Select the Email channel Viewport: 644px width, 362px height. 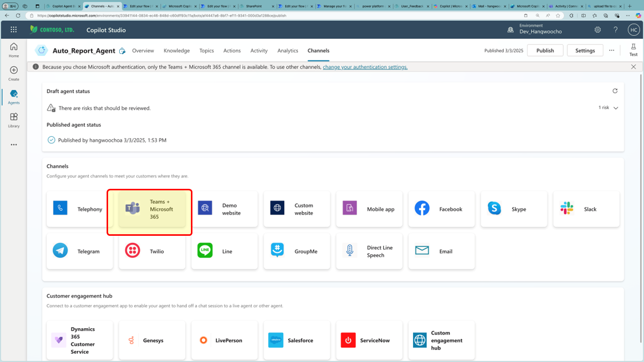(x=441, y=251)
